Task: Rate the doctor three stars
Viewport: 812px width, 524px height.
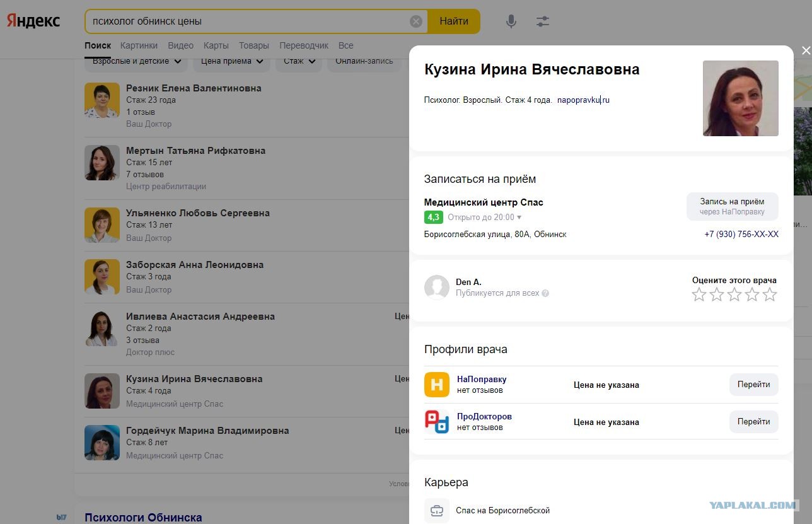Action: tap(734, 294)
